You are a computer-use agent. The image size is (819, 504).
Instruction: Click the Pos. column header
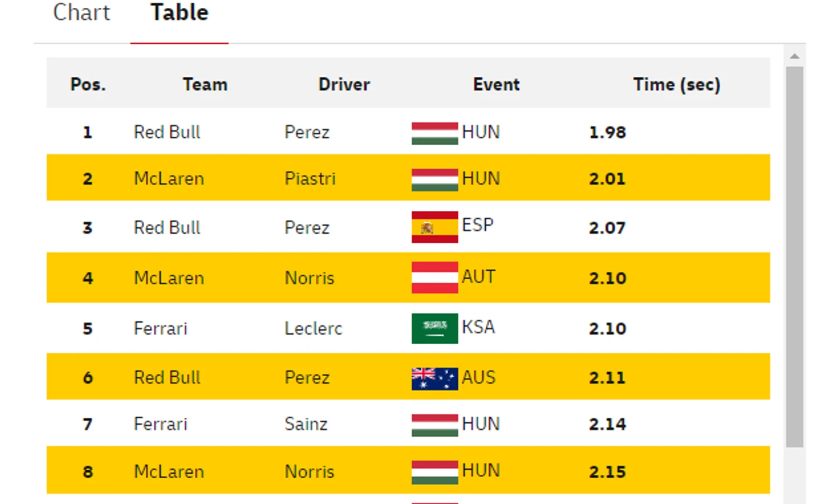[x=88, y=85]
